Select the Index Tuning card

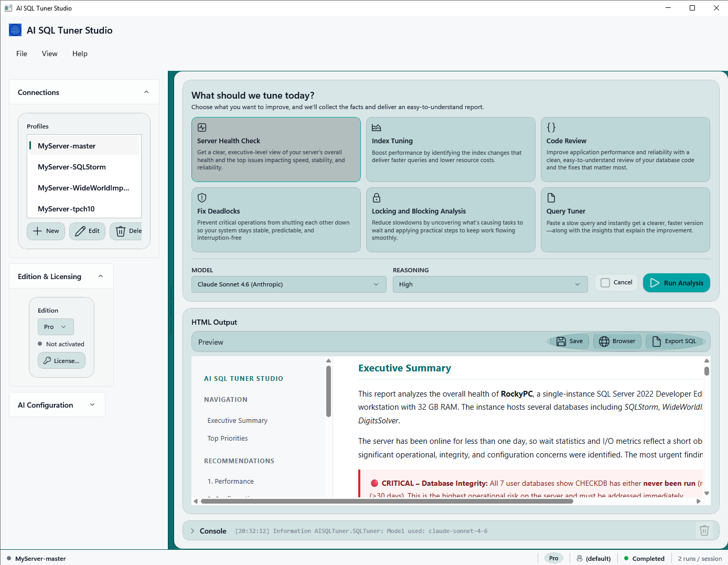tap(451, 150)
